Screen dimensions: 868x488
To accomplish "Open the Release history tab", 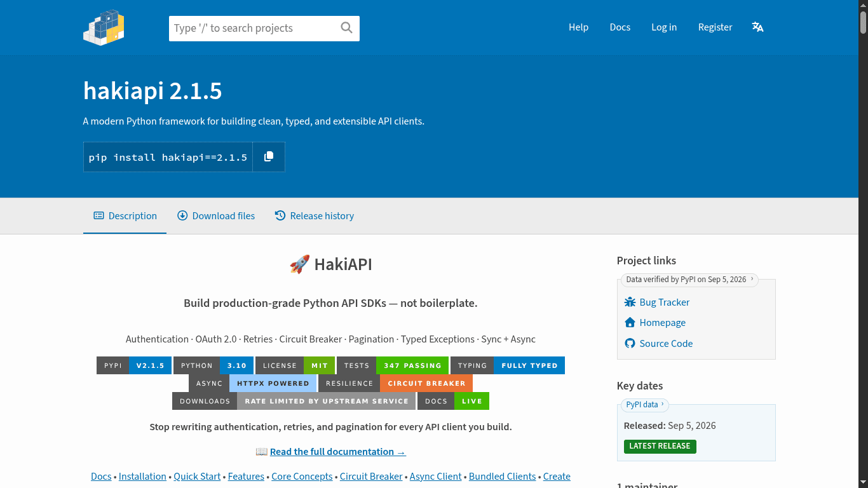I will (x=315, y=216).
